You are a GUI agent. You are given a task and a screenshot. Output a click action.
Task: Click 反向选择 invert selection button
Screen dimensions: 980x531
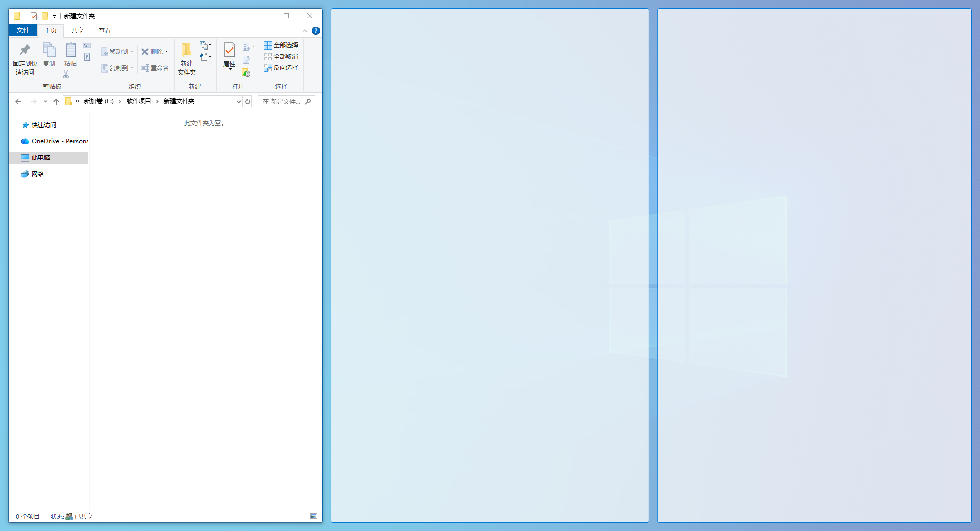(x=281, y=68)
